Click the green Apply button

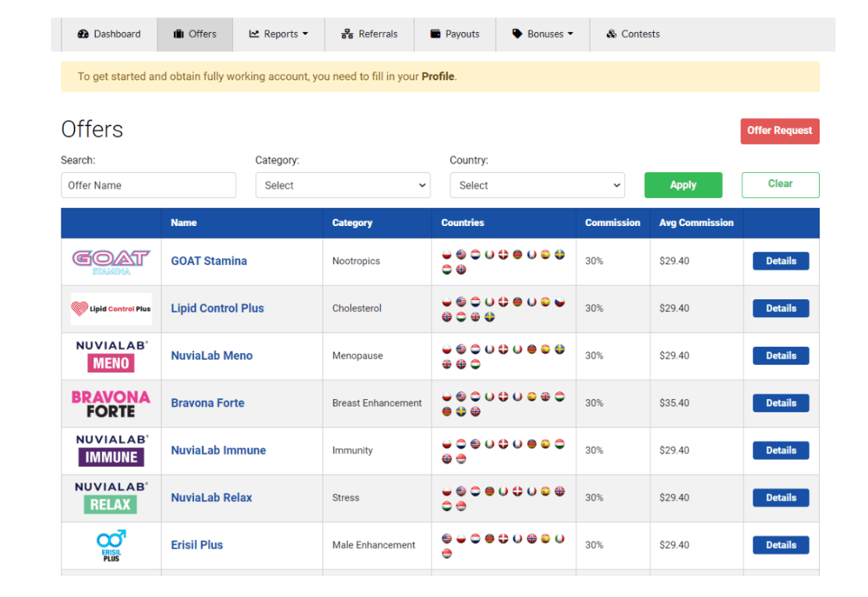tap(683, 185)
